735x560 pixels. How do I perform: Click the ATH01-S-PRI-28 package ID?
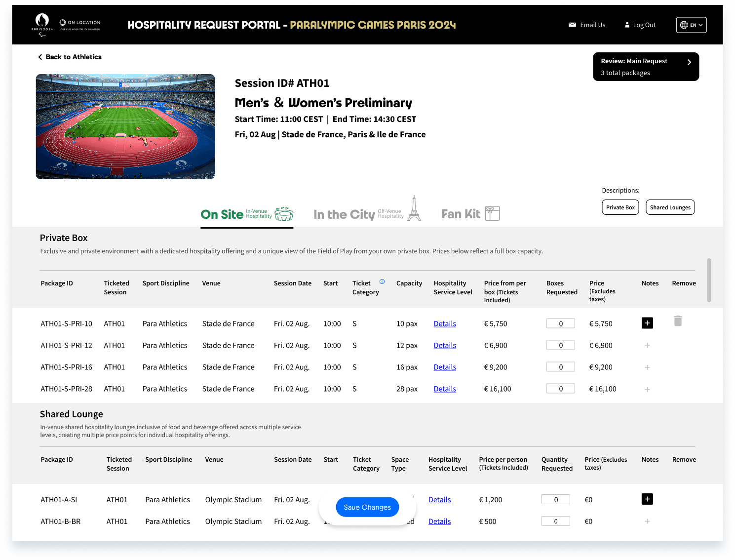(66, 389)
